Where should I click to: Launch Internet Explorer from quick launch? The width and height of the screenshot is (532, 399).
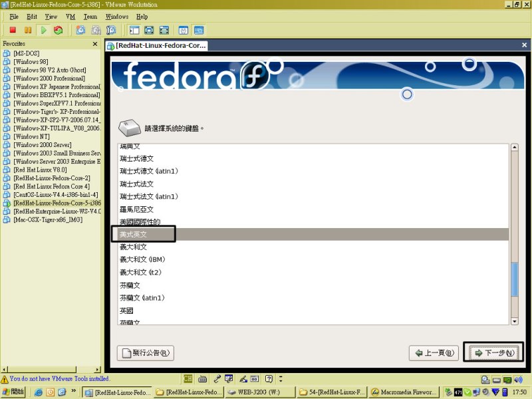(39, 392)
